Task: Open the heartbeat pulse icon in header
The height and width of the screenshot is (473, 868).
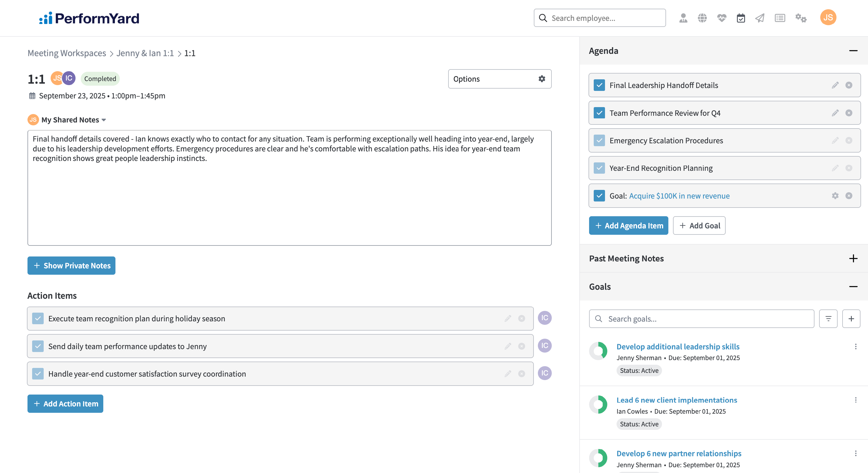Action: pyautogui.click(x=721, y=18)
